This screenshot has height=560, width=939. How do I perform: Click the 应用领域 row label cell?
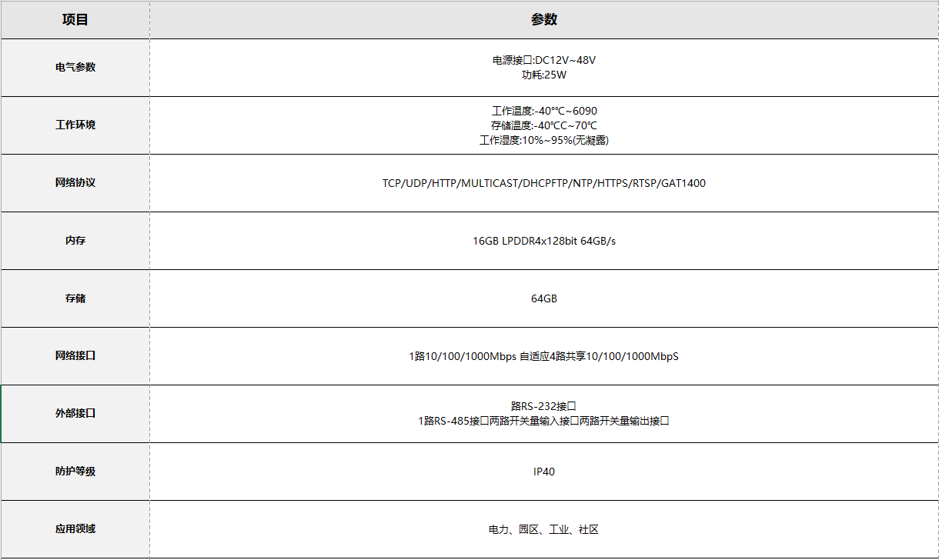75,529
